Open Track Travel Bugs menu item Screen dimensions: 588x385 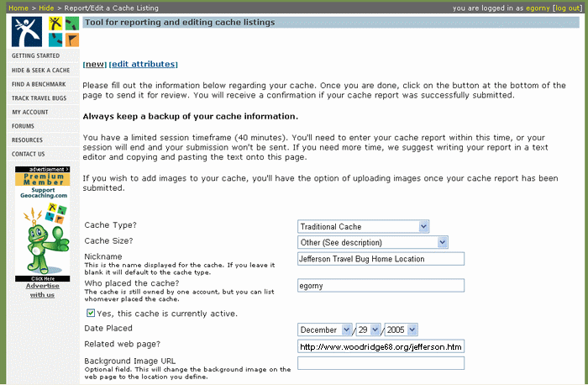point(39,98)
